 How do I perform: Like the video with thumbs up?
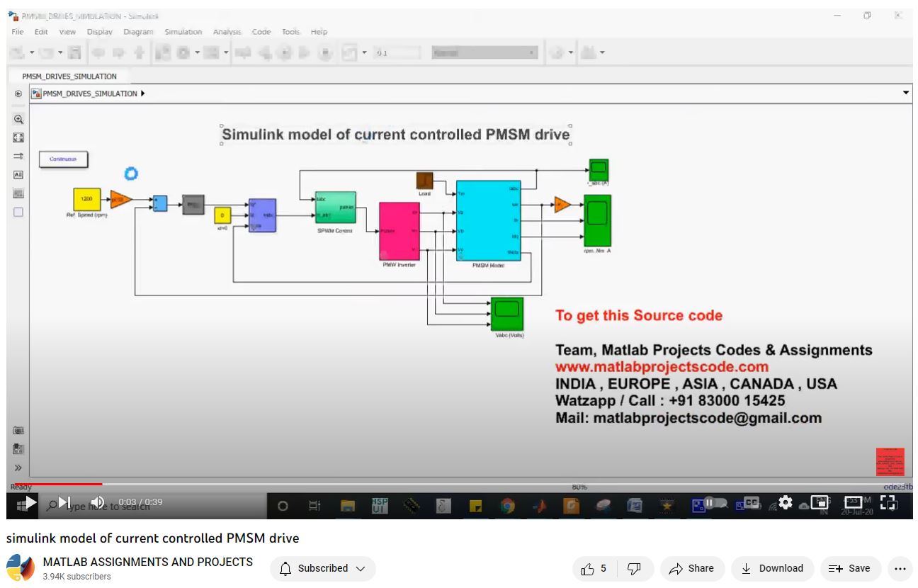click(x=594, y=568)
